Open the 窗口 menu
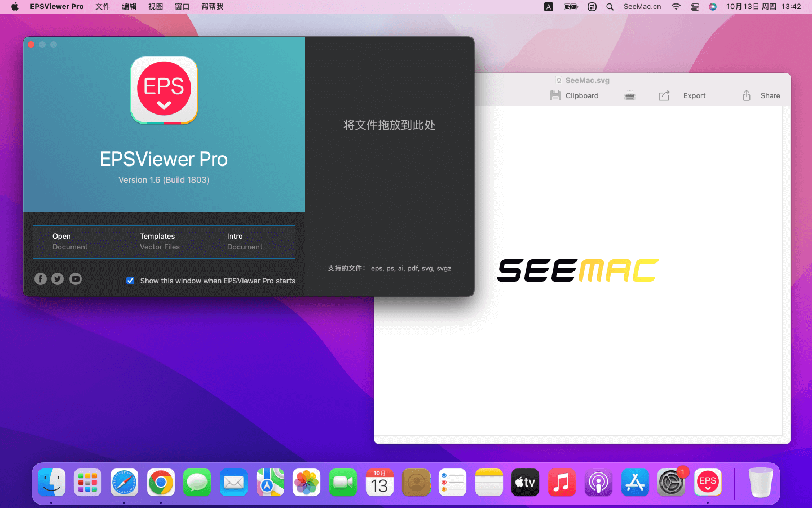This screenshot has width=812, height=508. coord(182,7)
